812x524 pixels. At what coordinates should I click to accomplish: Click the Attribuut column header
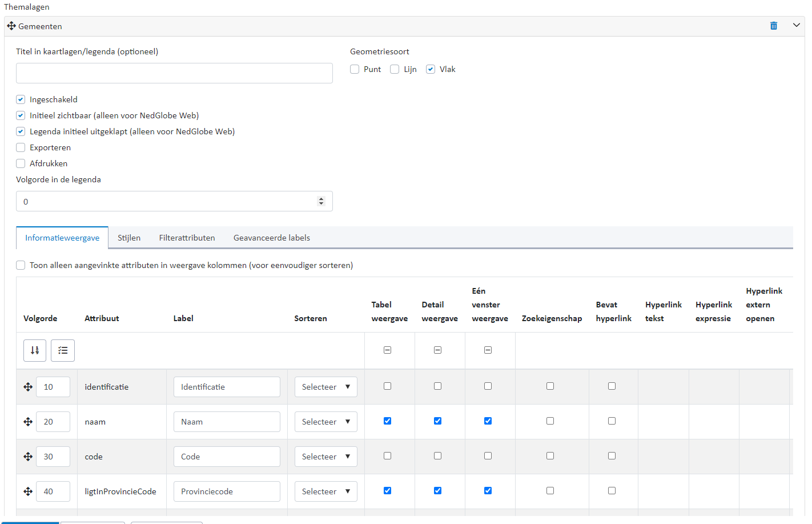click(x=102, y=318)
